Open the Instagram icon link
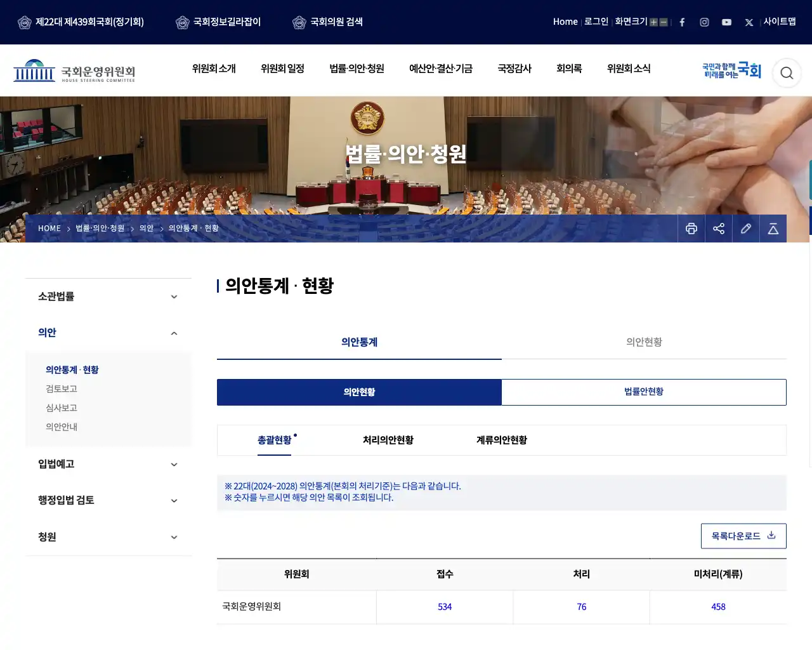 tap(704, 22)
